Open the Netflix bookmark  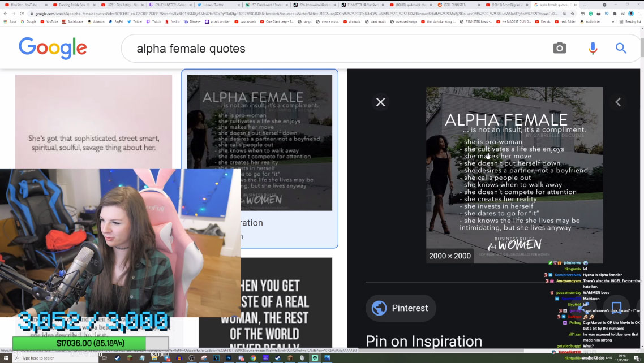click(x=172, y=21)
